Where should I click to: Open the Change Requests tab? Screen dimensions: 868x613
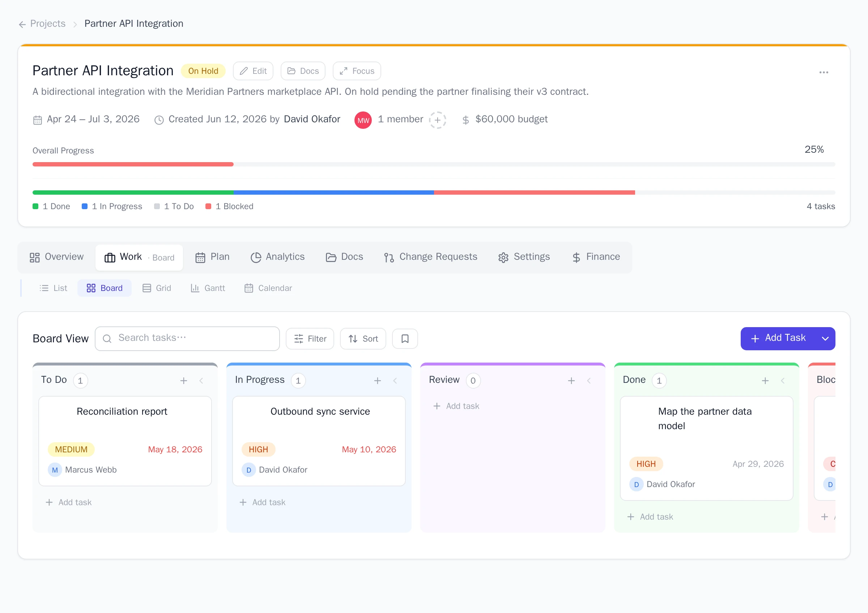pyautogui.click(x=431, y=257)
